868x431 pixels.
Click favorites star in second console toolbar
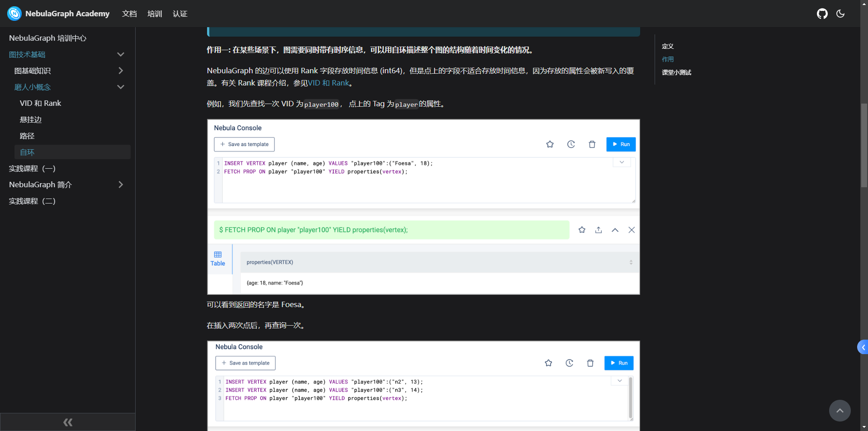coord(548,363)
